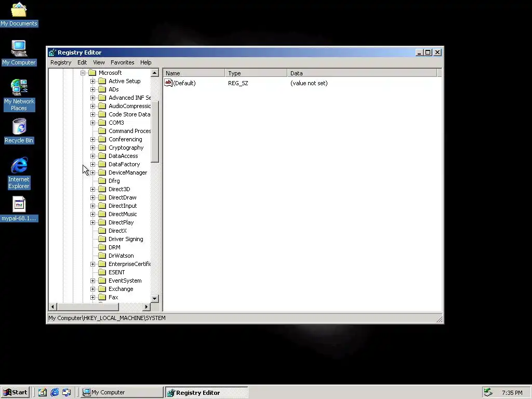Expand the DirectDraw key

pos(92,197)
